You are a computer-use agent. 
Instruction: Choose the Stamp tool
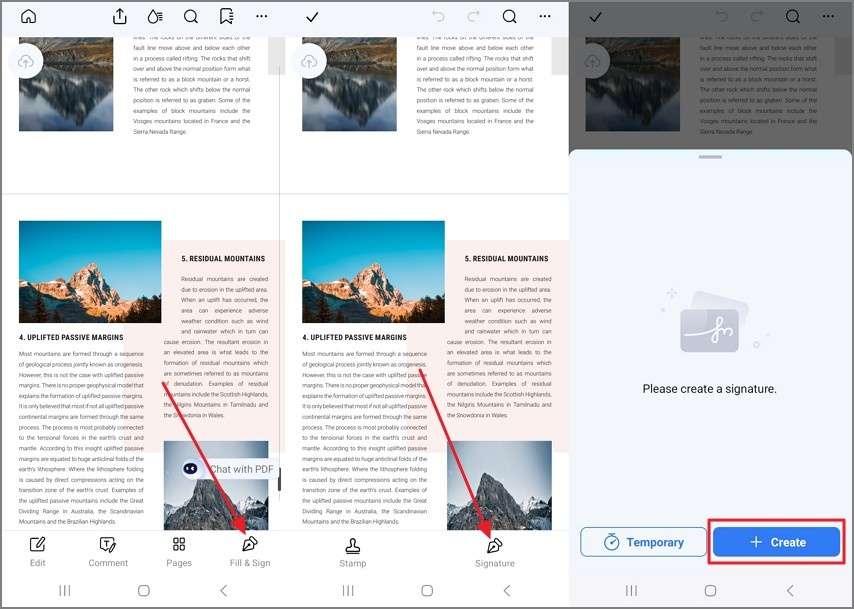(352, 552)
